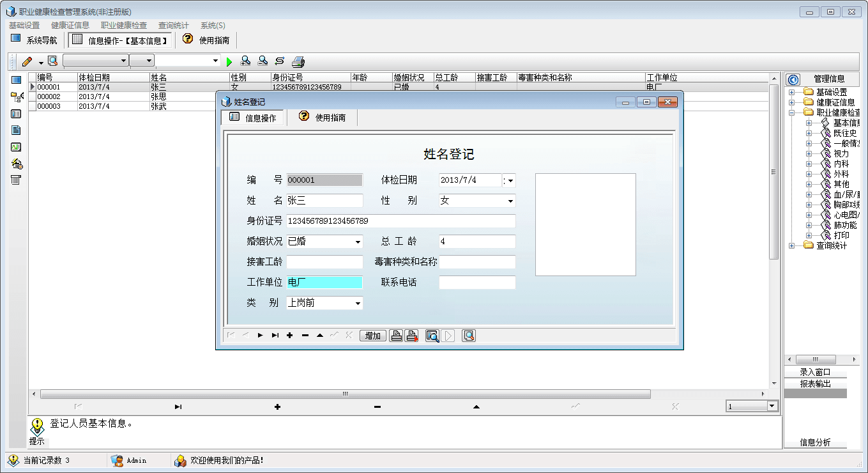Expand the 基础设置 tree node
Screen dimensions: 868x473
coord(792,92)
